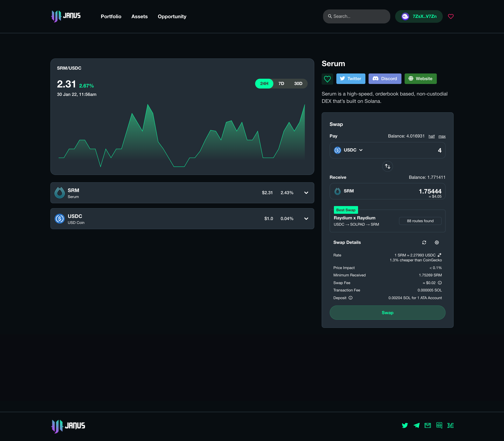View the Swap Fee info icon
Screen dimensions: 504x441
click(x=440, y=283)
